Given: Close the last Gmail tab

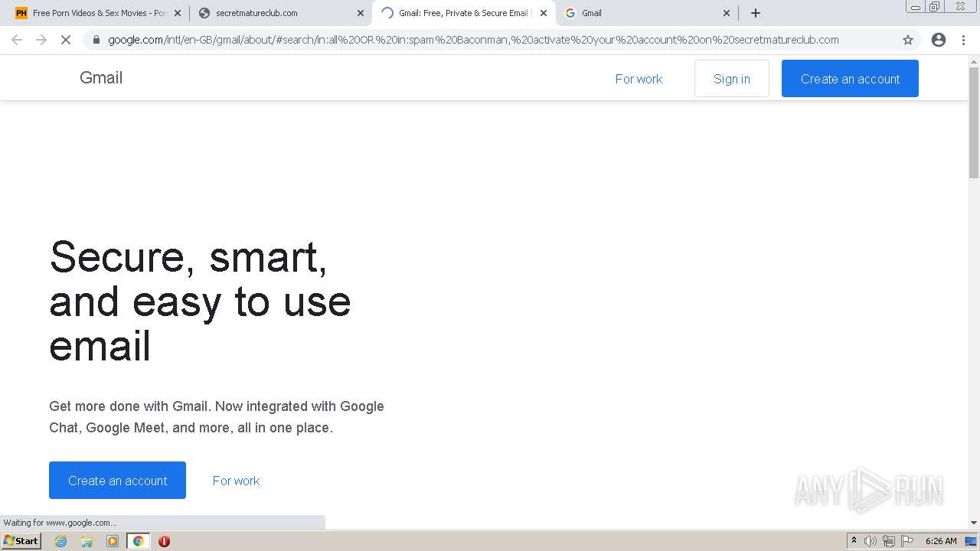Looking at the screenshot, I should click(727, 13).
